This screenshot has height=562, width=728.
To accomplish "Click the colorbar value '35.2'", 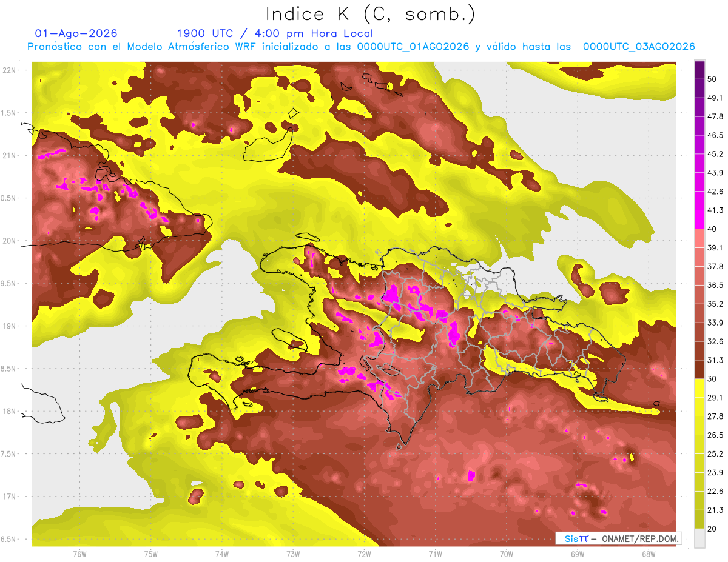I will (x=715, y=304).
